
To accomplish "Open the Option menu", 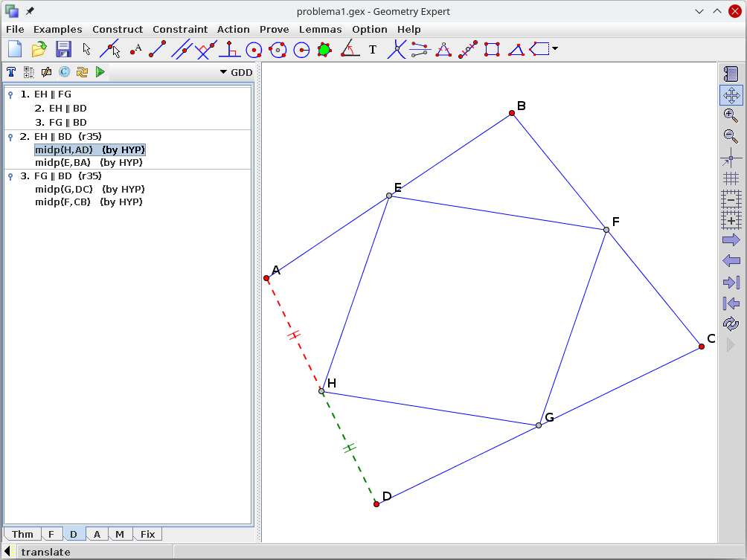I will [x=370, y=30].
